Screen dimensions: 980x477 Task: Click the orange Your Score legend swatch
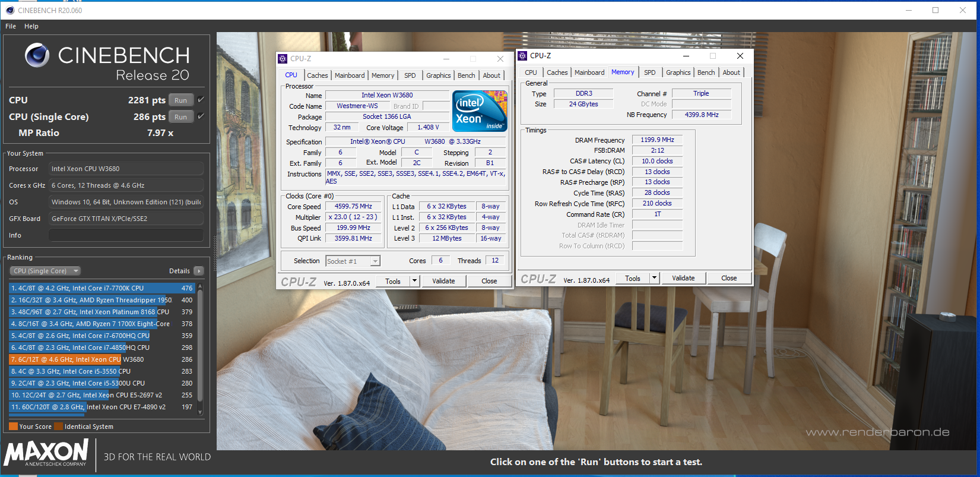coord(13,426)
